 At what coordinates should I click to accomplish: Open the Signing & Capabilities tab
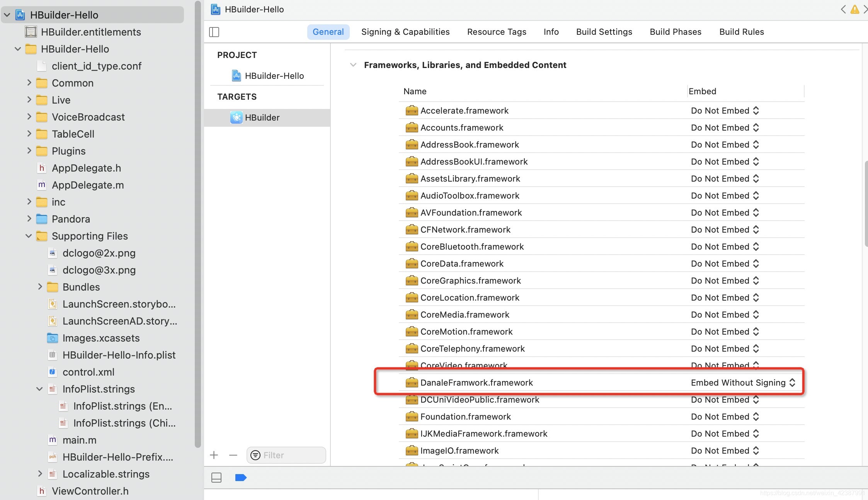coord(405,32)
